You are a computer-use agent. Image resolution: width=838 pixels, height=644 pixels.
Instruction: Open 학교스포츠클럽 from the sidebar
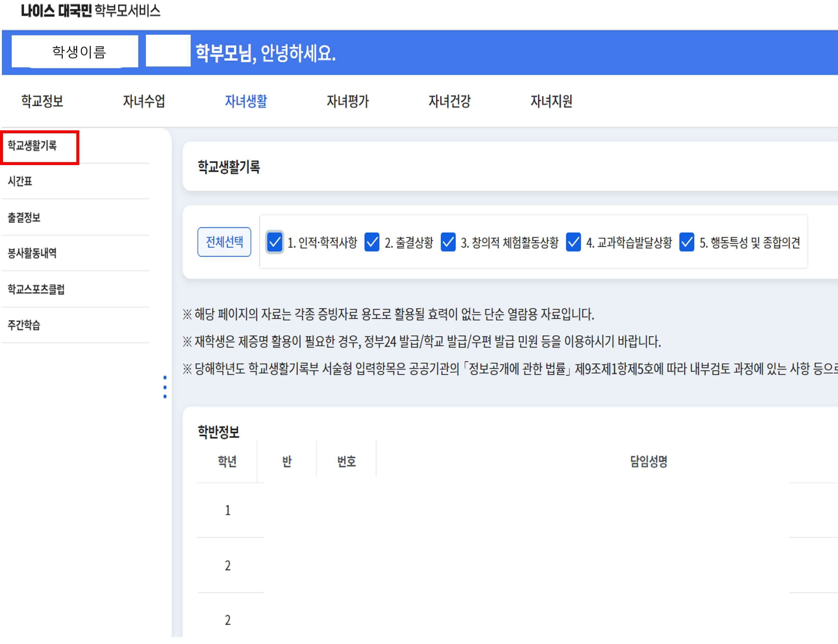pos(36,289)
